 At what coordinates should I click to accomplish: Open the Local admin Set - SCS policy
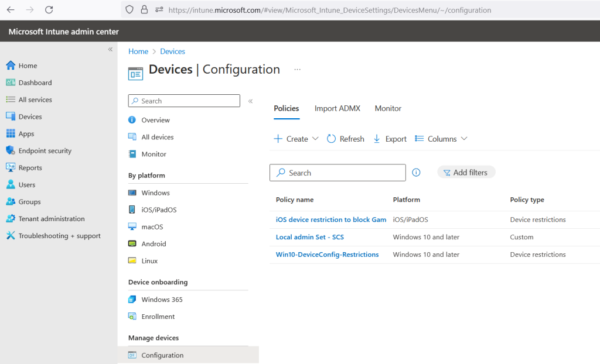[x=309, y=237]
